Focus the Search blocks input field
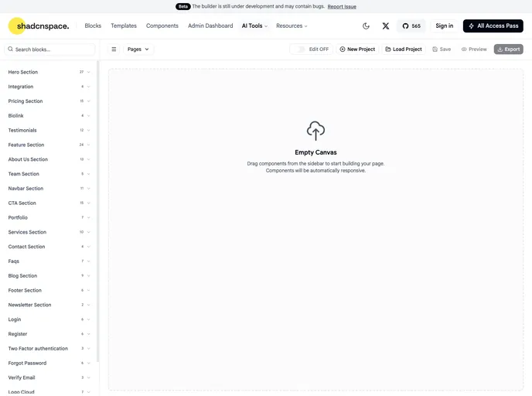Viewport: 532px width, 396px height. tap(49, 49)
